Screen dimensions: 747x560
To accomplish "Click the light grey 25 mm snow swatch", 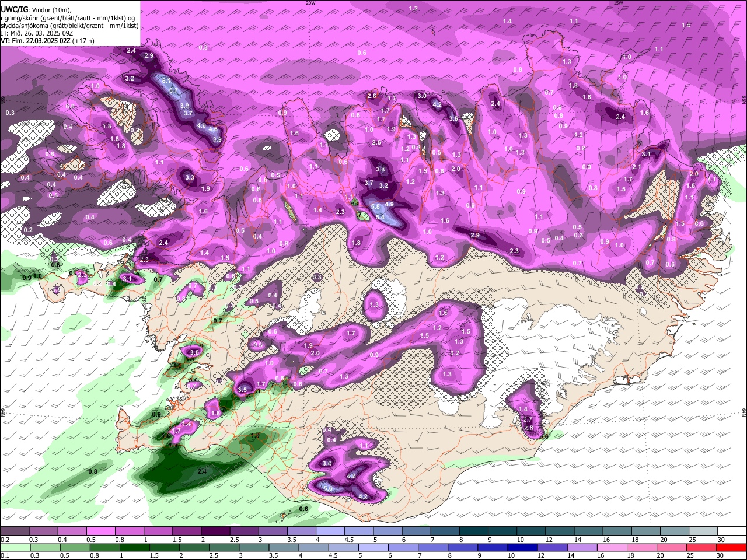I will point(703,531).
